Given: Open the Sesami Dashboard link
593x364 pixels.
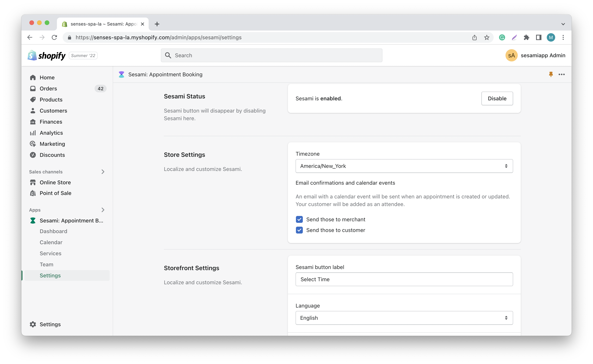Looking at the screenshot, I should (x=53, y=231).
